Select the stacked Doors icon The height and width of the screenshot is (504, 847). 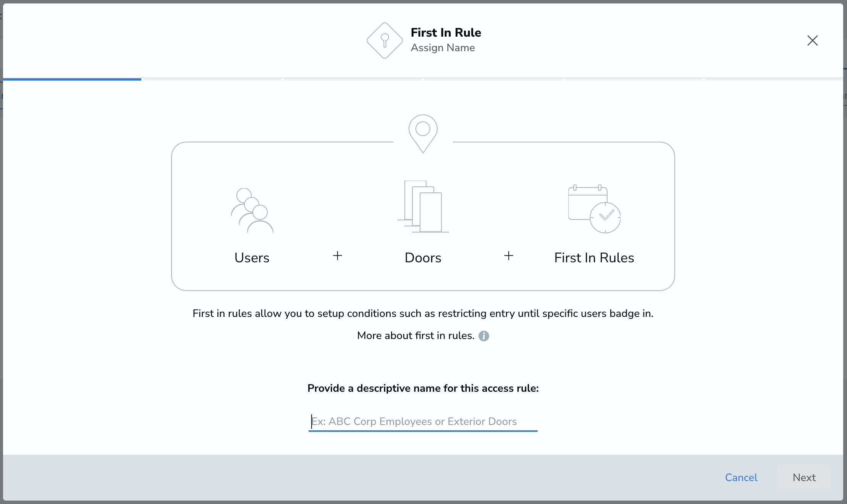pos(423,206)
